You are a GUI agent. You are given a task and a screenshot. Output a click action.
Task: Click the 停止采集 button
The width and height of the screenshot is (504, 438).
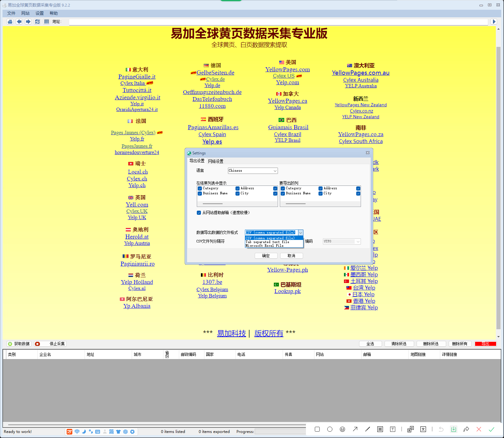click(x=51, y=344)
